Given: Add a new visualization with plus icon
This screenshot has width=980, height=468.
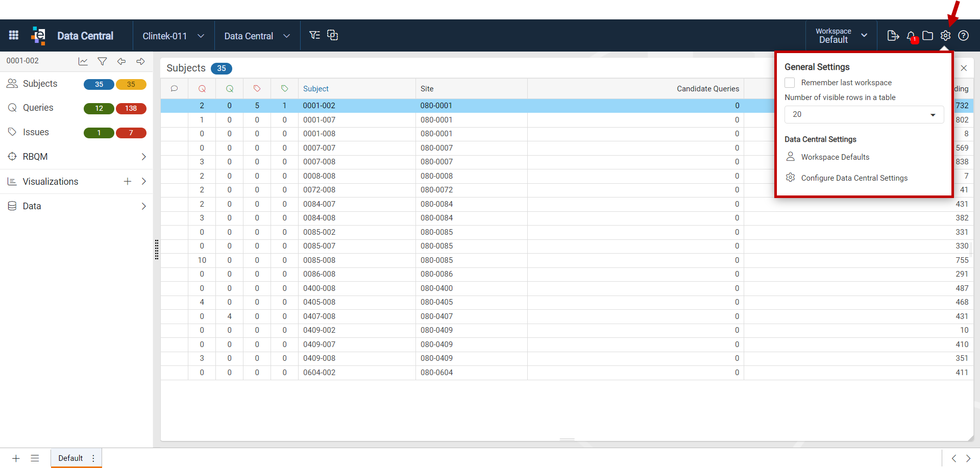Looking at the screenshot, I should point(128,182).
